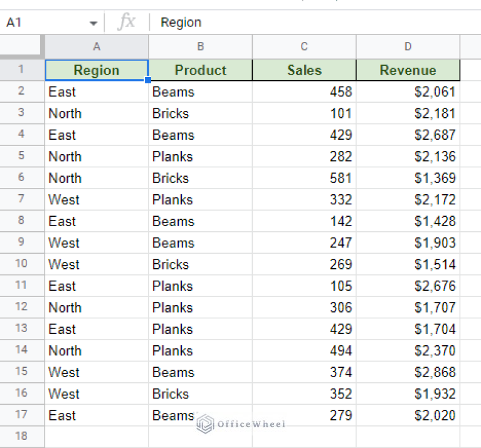The width and height of the screenshot is (481, 448).
Task: Select the cell containing $2,868
Action: pyautogui.click(x=408, y=372)
